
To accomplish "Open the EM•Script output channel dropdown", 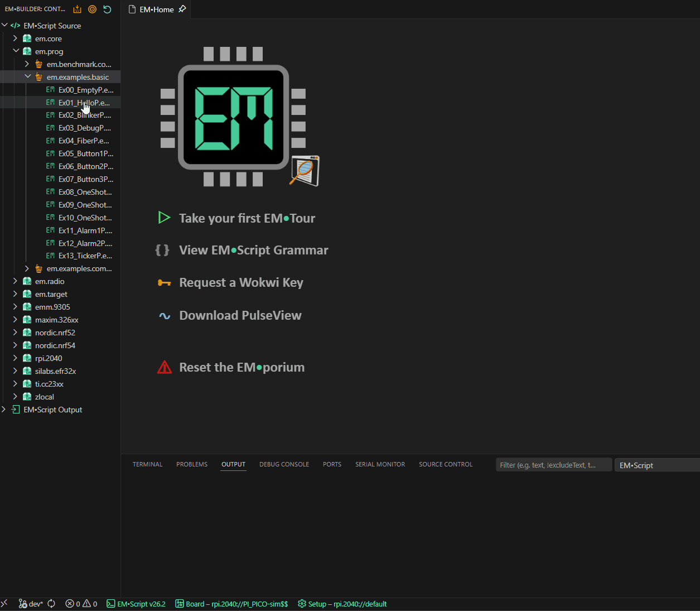I will click(x=657, y=465).
